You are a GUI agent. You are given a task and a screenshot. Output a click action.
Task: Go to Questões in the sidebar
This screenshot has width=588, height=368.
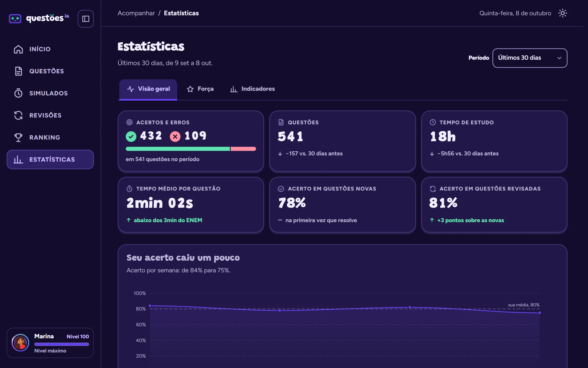coord(50,71)
